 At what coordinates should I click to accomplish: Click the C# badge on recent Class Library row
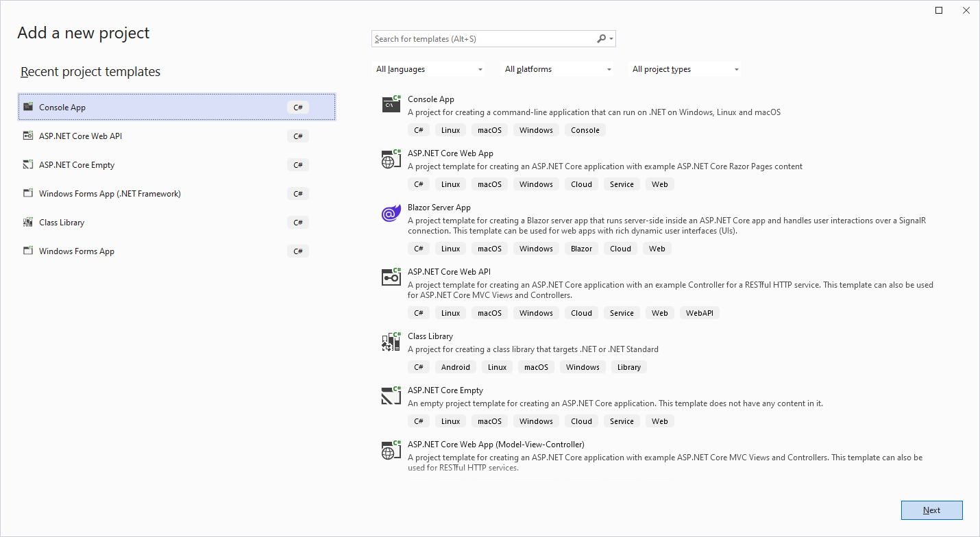(298, 222)
